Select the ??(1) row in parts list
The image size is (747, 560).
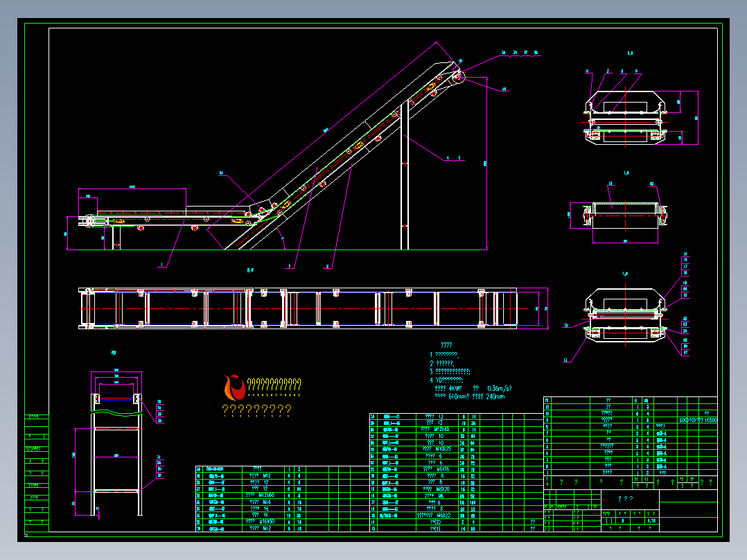click(435, 529)
